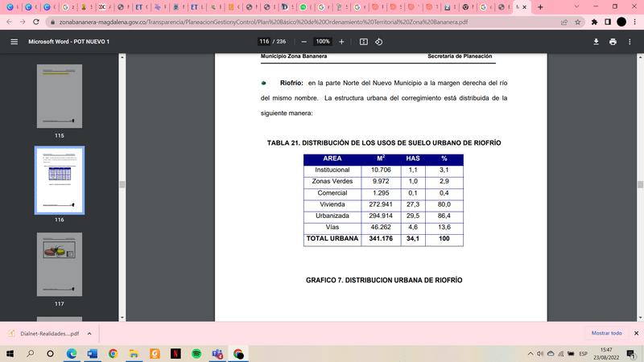The width and height of the screenshot is (644, 362).
Task: Bookmark this page with the star
Action: (x=578, y=23)
